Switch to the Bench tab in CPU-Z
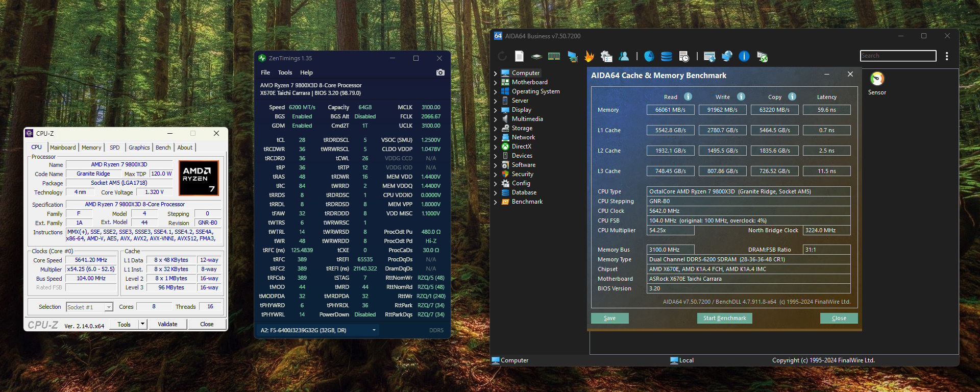This screenshot has width=980, height=392. [x=163, y=148]
